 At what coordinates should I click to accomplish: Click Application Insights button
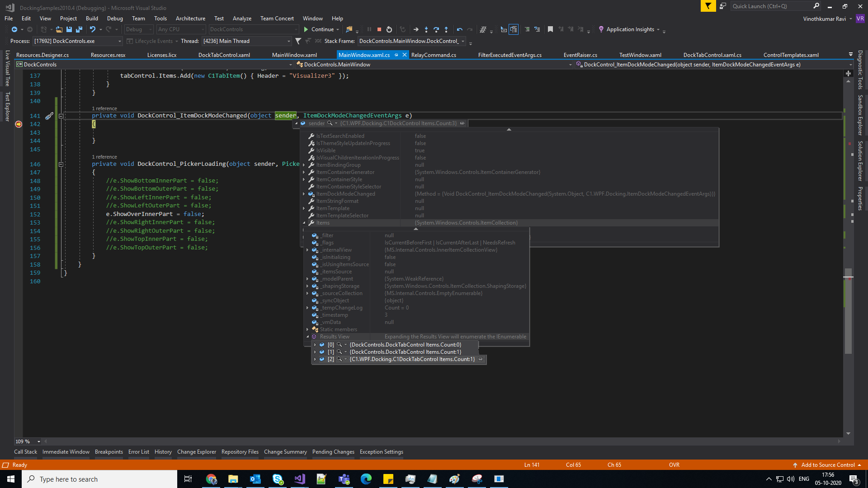pyautogui.click(x=627, y=29)
